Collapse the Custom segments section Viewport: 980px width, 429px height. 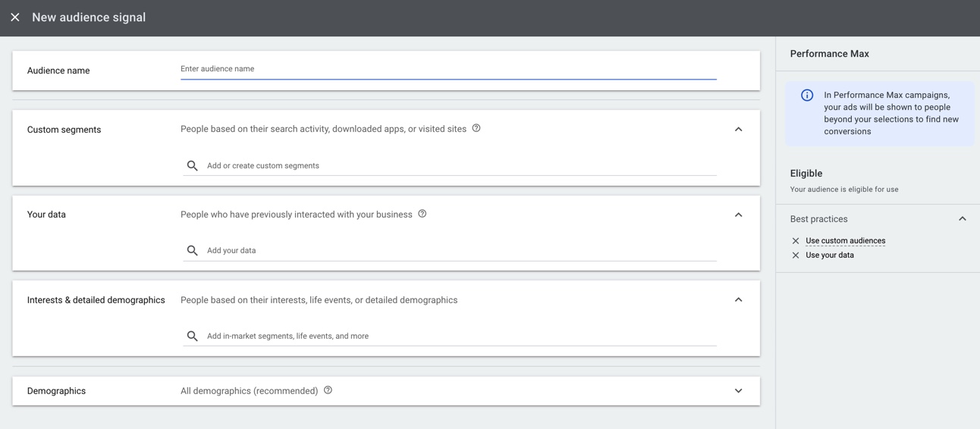[738, 130]
